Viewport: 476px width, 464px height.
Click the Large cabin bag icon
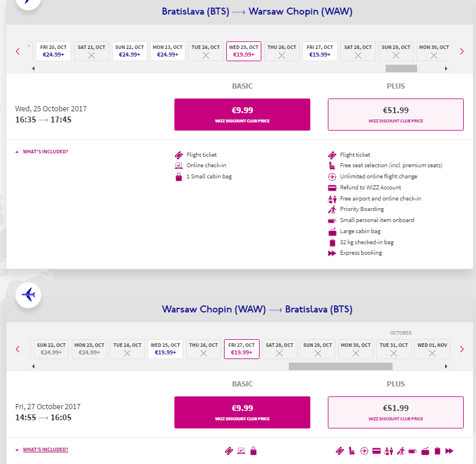pyautogui.click(x=332, y=231)
